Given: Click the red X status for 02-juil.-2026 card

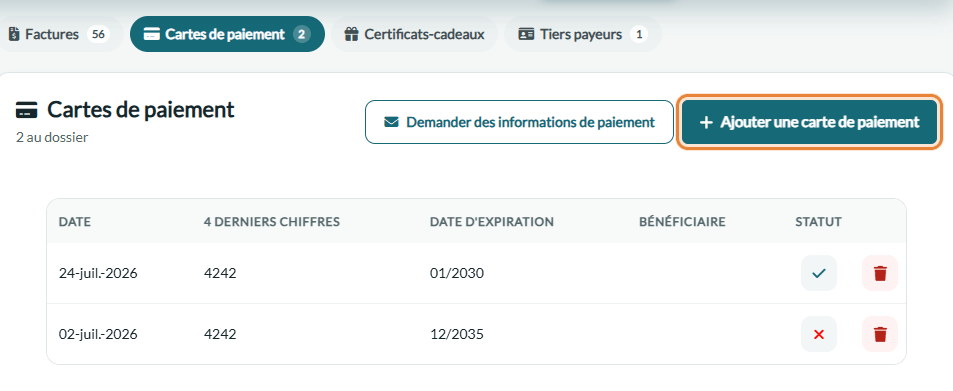Looking at the screenshot, I should pyautogui.click(x=819, y=334).
